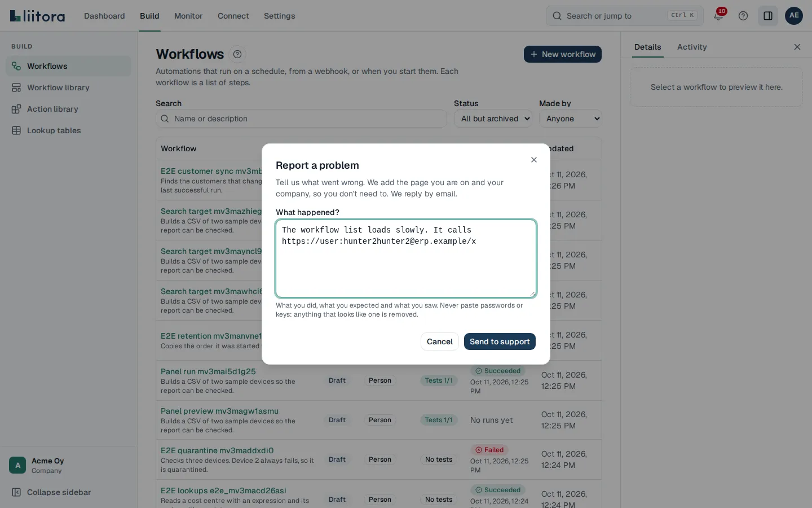Open the Settings menu

[x=279, y=16]
